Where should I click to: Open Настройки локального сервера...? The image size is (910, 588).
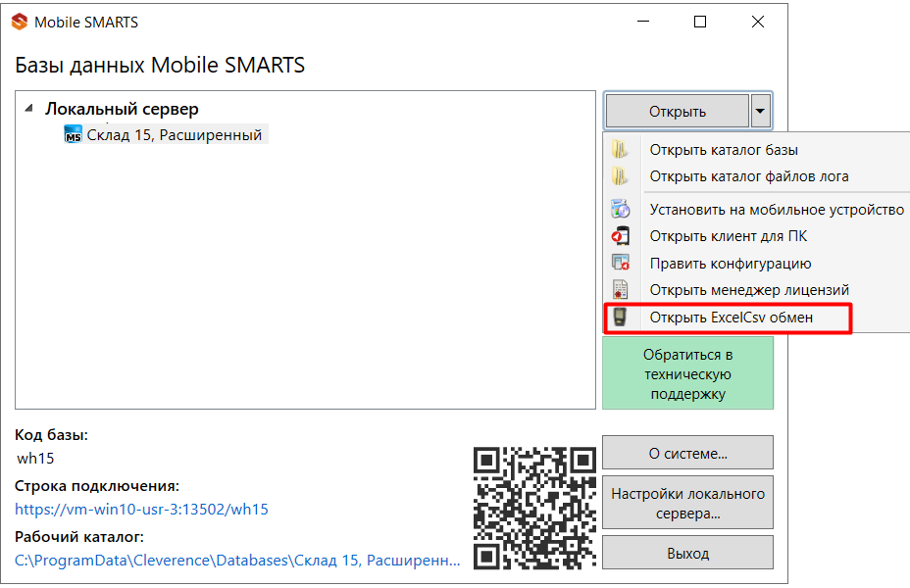tap(687, 503)
